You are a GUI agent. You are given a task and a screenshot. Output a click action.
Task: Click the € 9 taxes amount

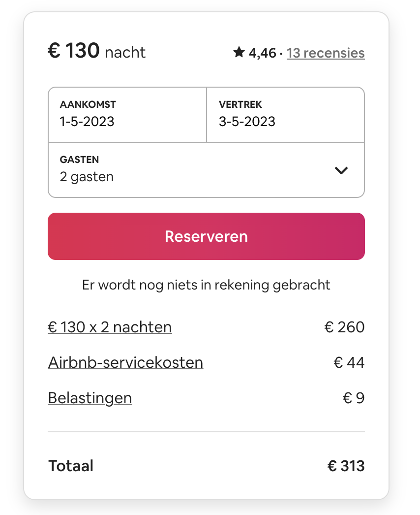pyautogui.click(x=354, y=398)
